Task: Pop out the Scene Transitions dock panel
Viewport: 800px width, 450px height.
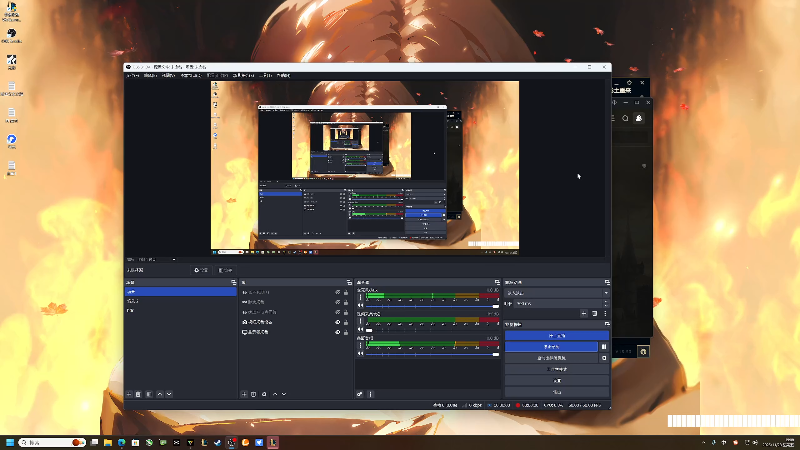Action: tap(607, 282)
